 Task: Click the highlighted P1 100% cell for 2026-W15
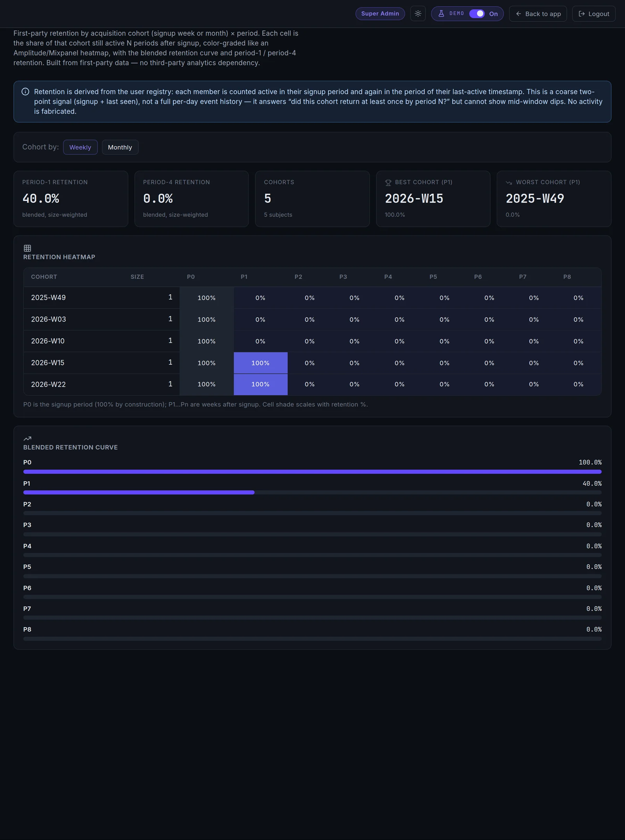261,363
